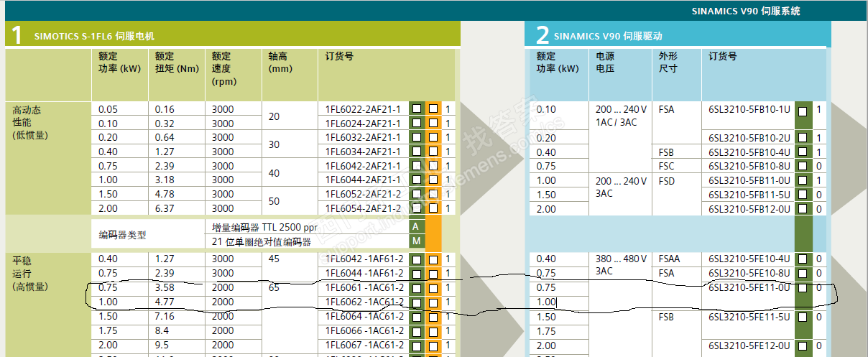
Task: Click the '21 位单圈绝对值编码器' text
Action: [262, 241]
